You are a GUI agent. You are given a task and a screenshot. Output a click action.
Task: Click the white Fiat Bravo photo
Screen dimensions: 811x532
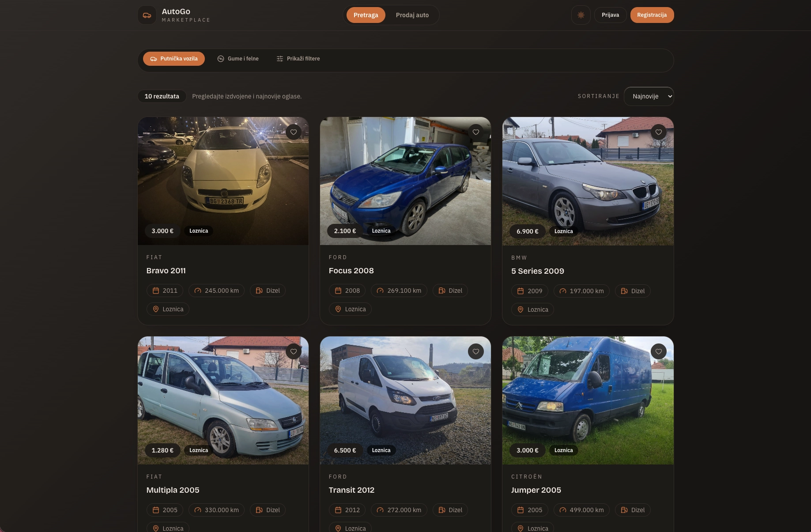(x=223, y=181)
